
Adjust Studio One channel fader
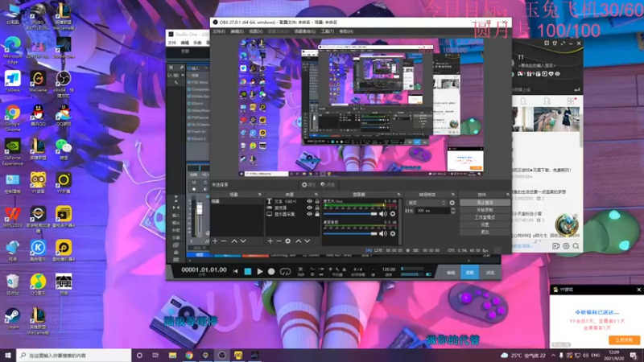coord(199,209)
